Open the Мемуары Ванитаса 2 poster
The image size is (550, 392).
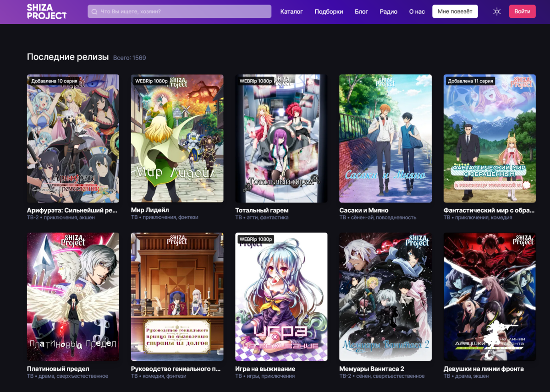click(385, 297)
